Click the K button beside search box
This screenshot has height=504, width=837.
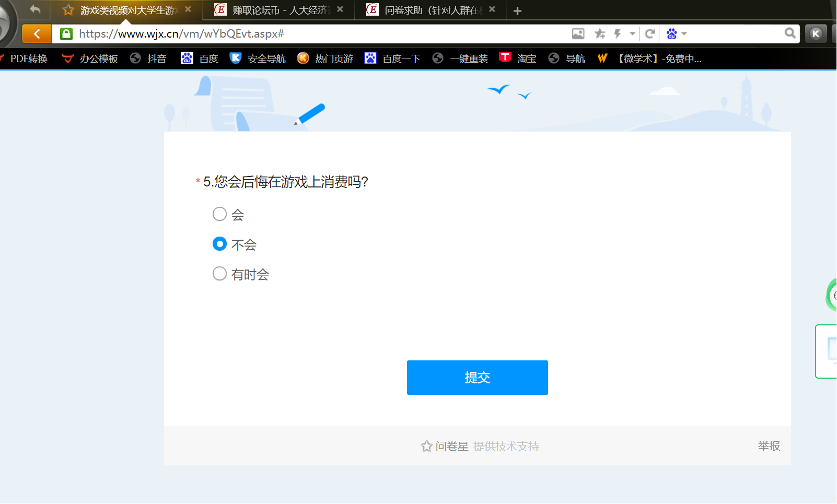click(816, 34)
